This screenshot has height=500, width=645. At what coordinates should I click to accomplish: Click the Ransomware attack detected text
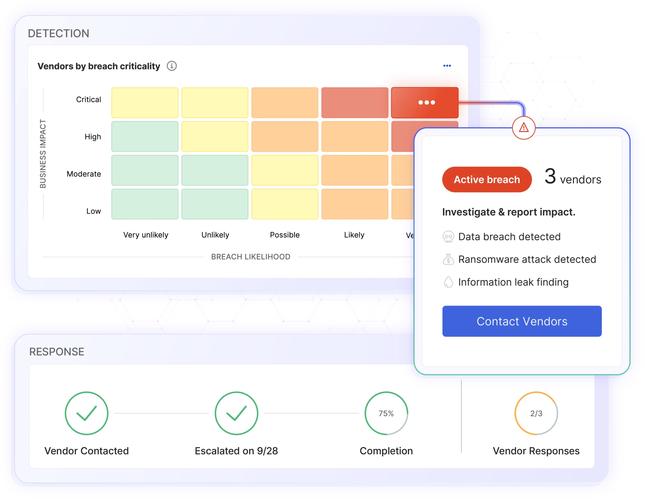point(527,260)
